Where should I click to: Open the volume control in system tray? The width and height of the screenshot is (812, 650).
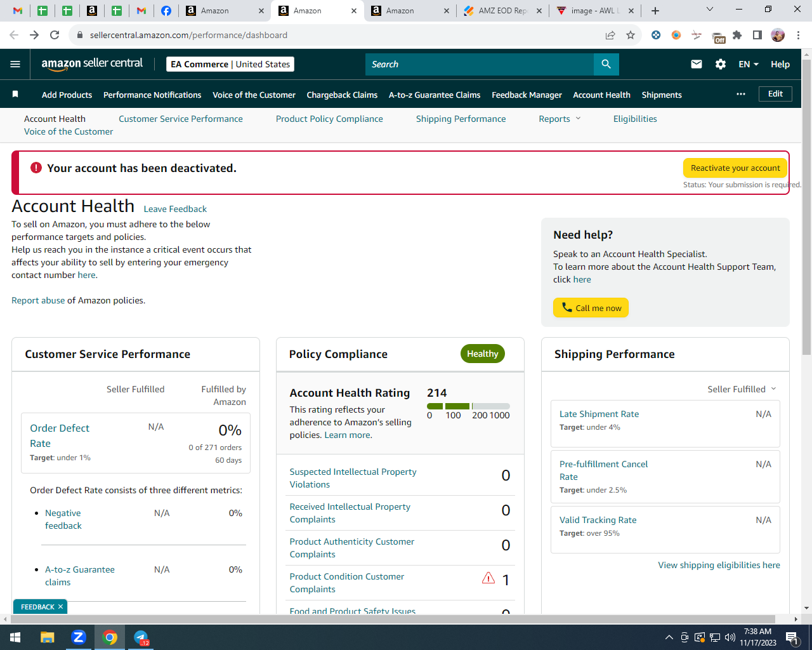[x=730, y=637]
